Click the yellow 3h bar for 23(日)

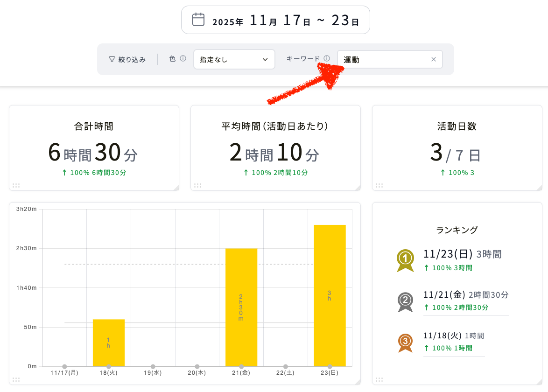tap(330, 295)
